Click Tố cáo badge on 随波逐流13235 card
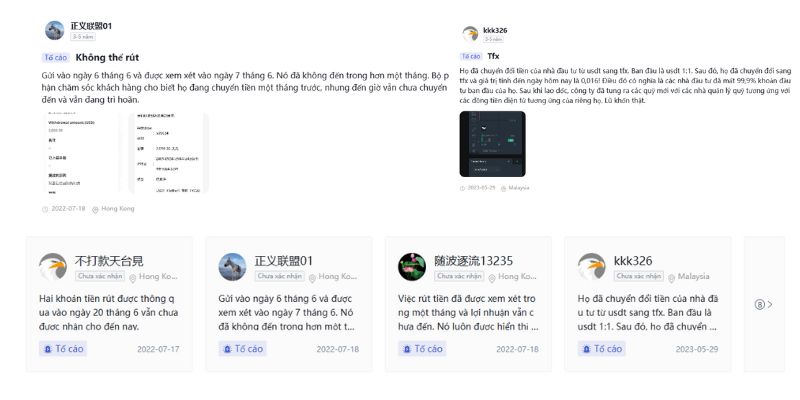 tap(422, 349)
